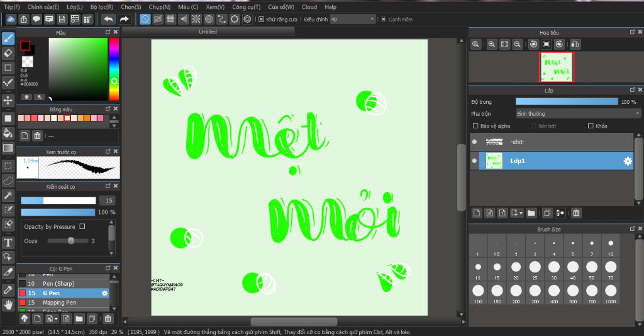Open the Lớp(L) menu
The width and height of the screenshot is (644, 336).
click(74, 7)
